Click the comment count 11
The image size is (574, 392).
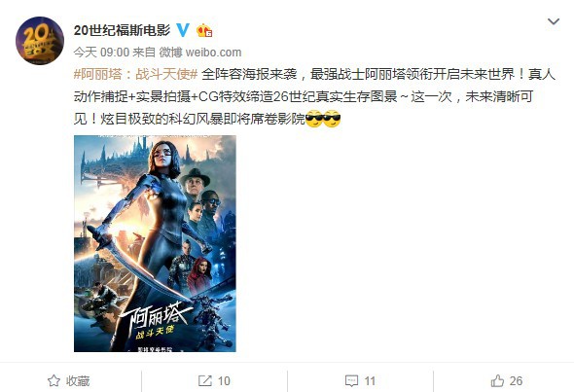coord(370,381)
